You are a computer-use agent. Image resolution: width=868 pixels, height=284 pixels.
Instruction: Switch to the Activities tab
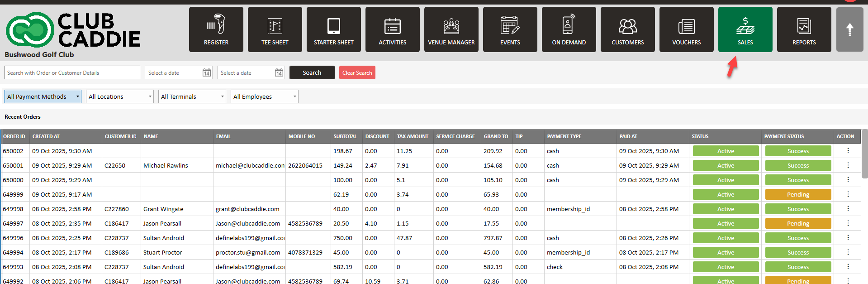click(392, 29)
